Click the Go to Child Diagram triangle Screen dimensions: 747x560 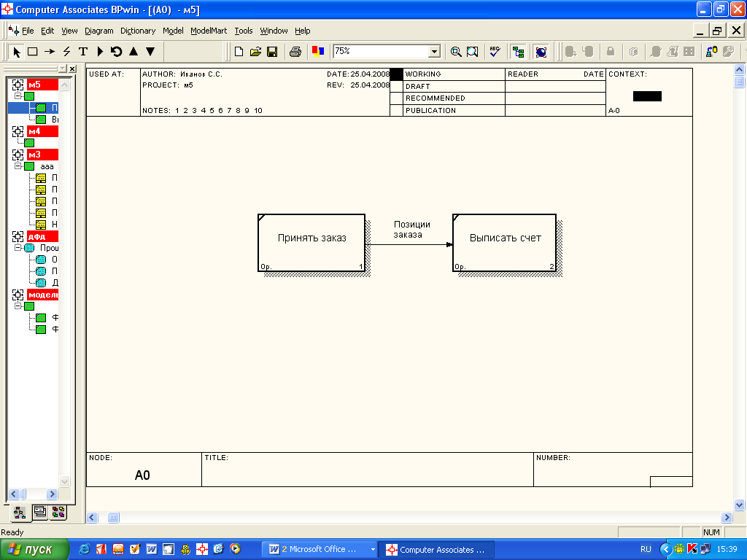click(x=150, y=52)
